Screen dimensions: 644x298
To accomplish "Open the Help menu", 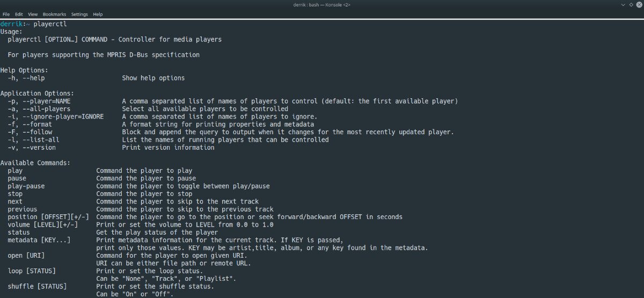I will click(x=98, y=14).
